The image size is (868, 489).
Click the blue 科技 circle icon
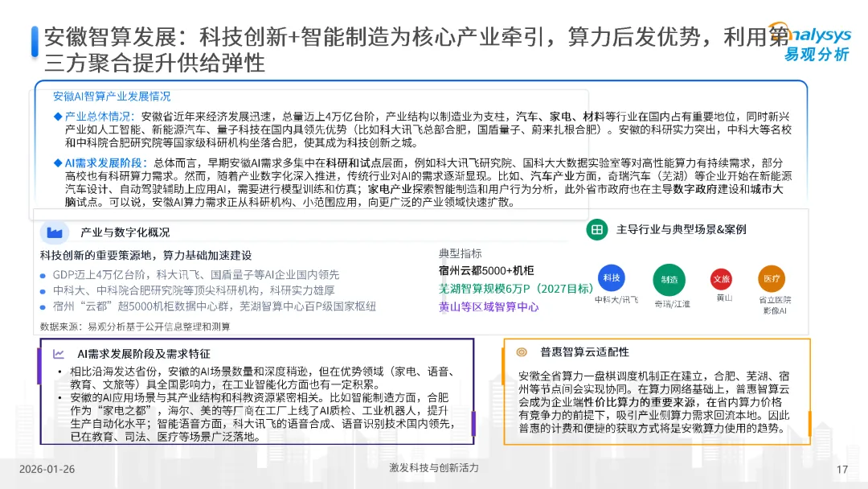pos(611,278)
